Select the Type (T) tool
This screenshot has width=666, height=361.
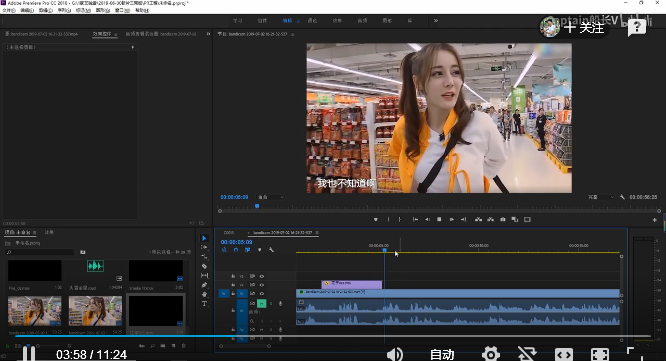(x=204, y=304)
